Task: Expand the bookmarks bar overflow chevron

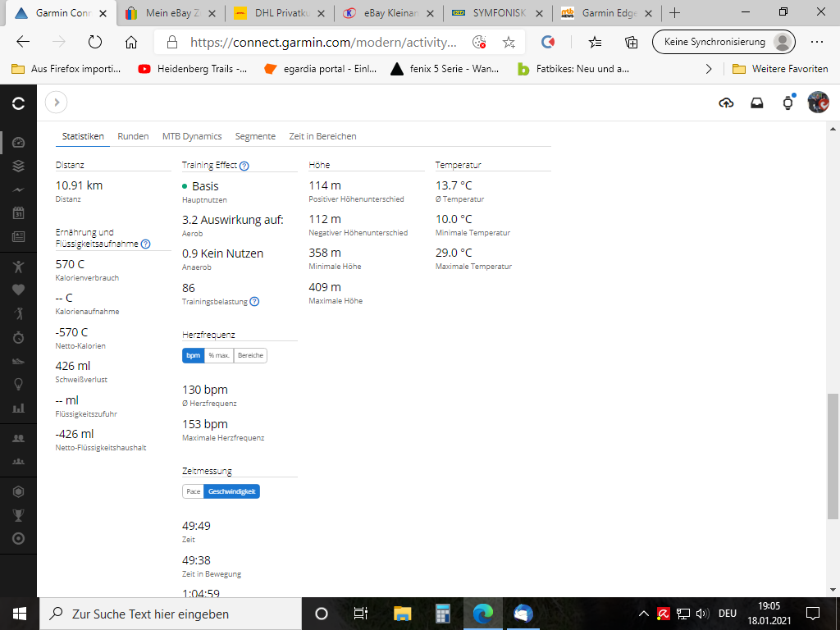Action: 709,69
